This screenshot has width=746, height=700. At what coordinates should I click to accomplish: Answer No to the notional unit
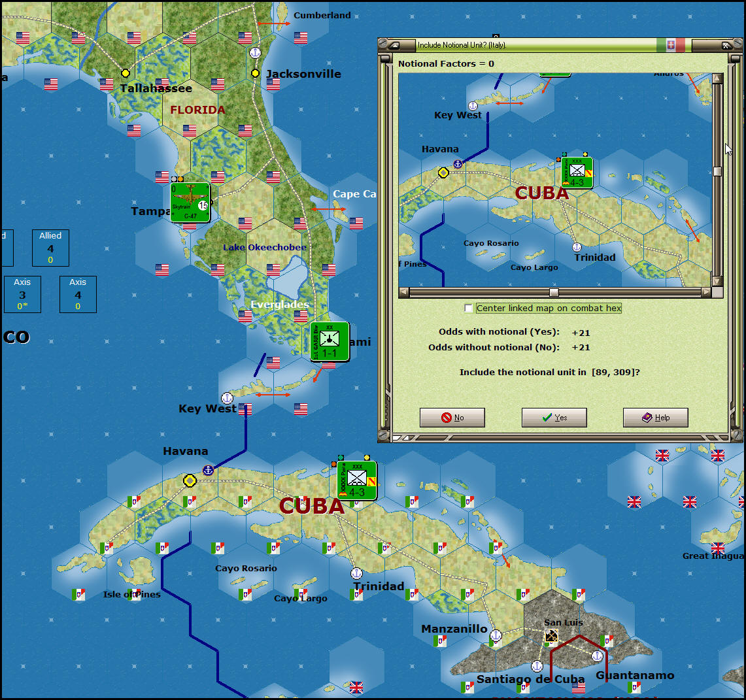click(452, 418)
